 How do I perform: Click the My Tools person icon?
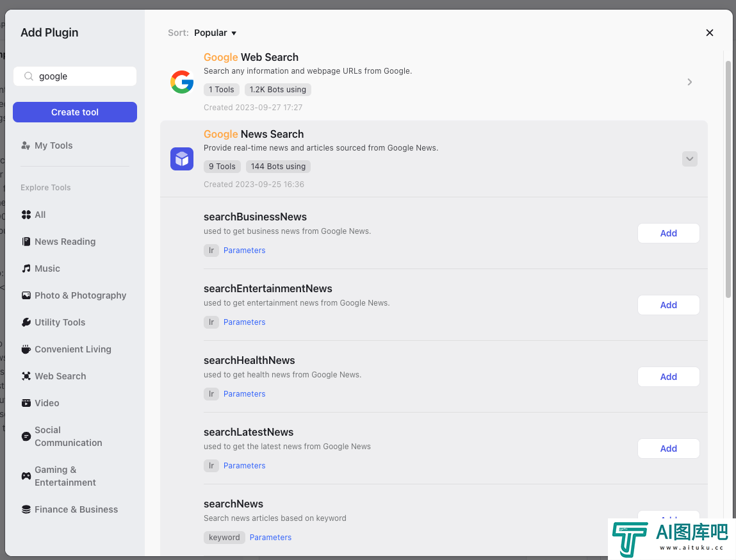click(x=26, y=145)
